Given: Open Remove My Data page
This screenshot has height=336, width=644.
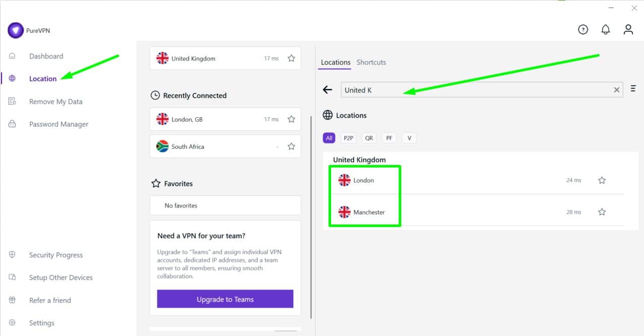Looking at the screenshot, I should tap(56, 101).
